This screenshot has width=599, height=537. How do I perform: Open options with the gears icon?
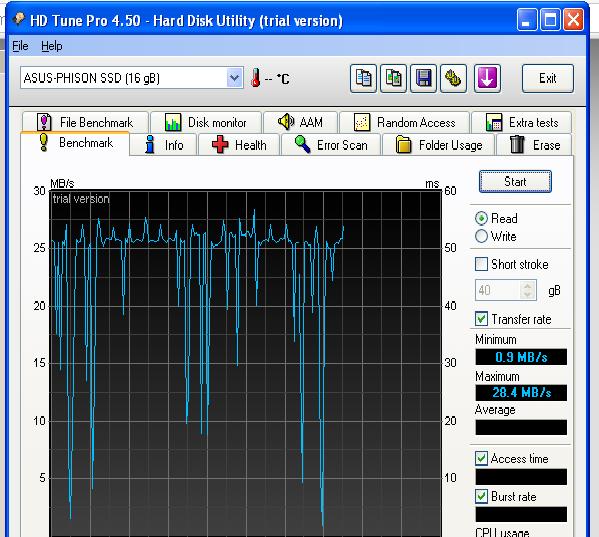coord(453,79)
